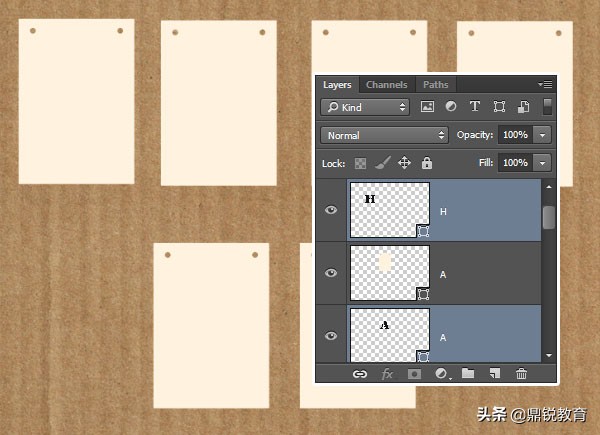Switch to the Paths tab
The image size is (600, 435).
435,85
